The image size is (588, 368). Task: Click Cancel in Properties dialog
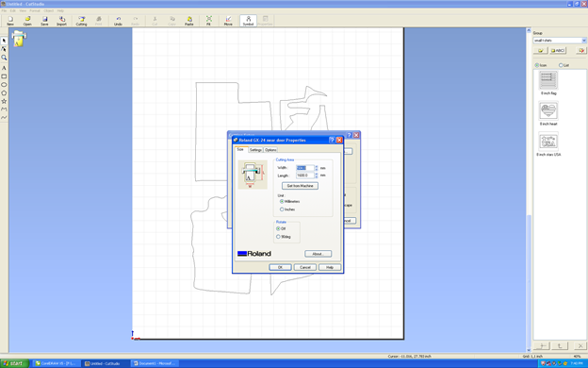tap(305, 267)
